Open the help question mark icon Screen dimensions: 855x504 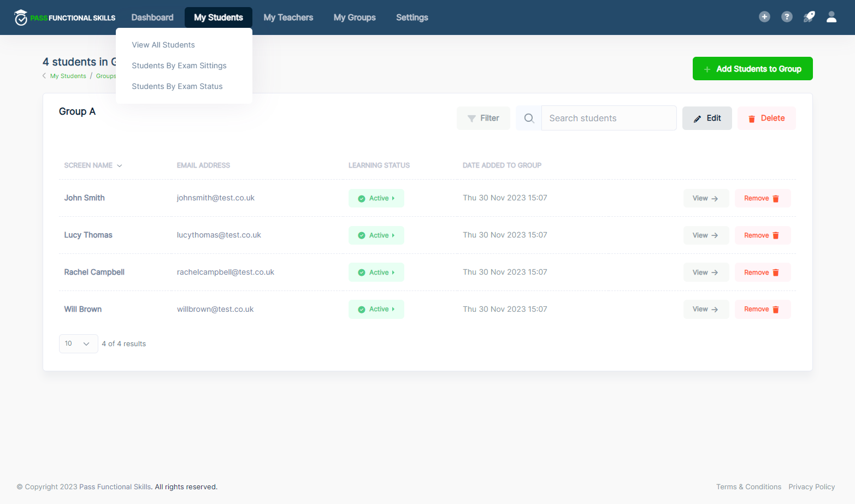(x=787, y=17)
